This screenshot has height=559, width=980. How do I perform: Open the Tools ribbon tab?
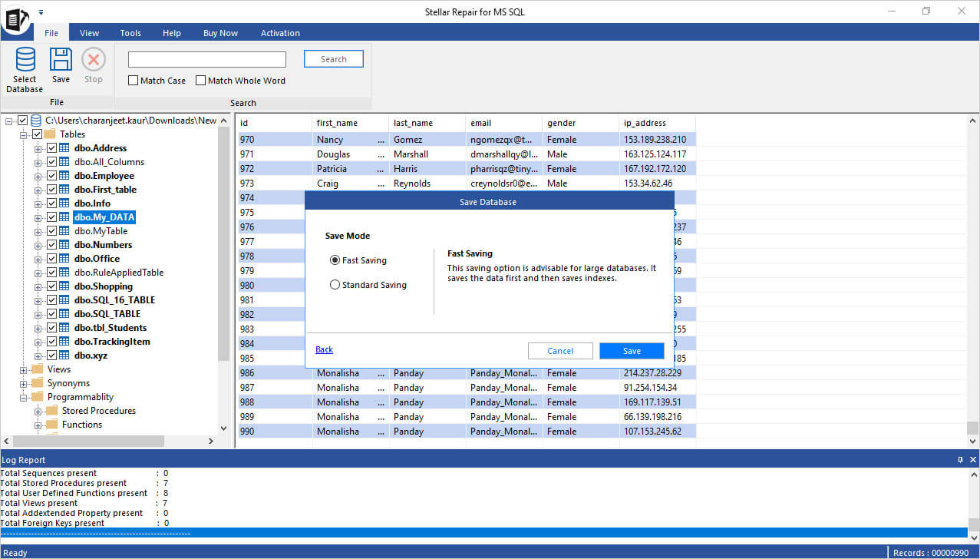[x=130, y=33]
